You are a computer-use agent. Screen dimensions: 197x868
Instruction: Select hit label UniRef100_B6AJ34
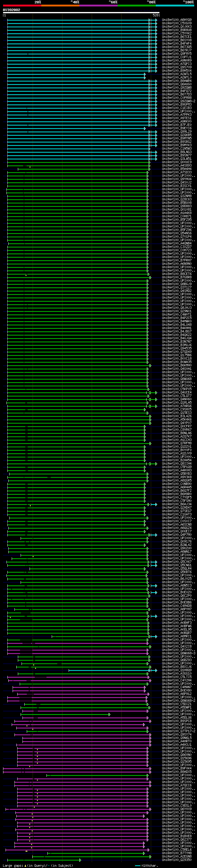tap(177, 504)
